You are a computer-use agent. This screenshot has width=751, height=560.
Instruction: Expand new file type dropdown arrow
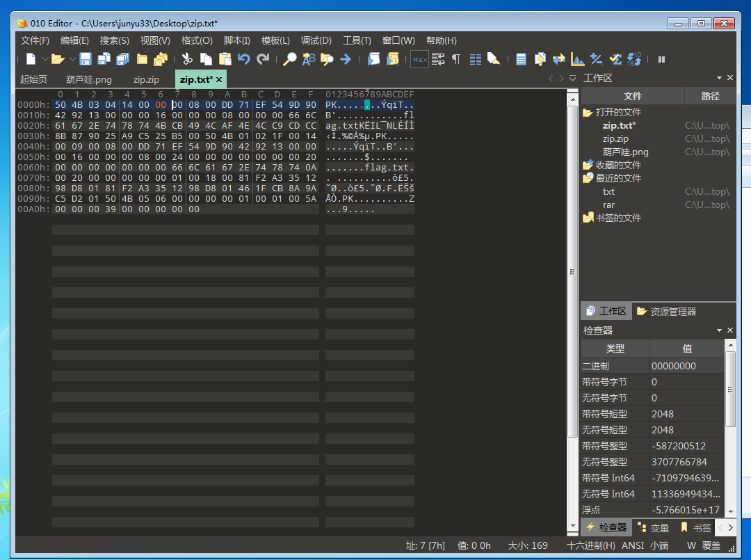(45, 59)
